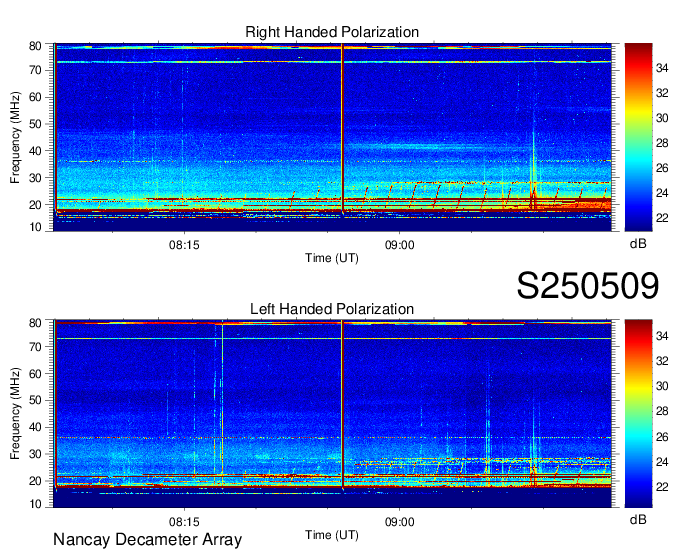This screenshot has width=680, height=552.
Task: Click 26 dB label on Left Handed color bar
Action: [x=662, y=437]
